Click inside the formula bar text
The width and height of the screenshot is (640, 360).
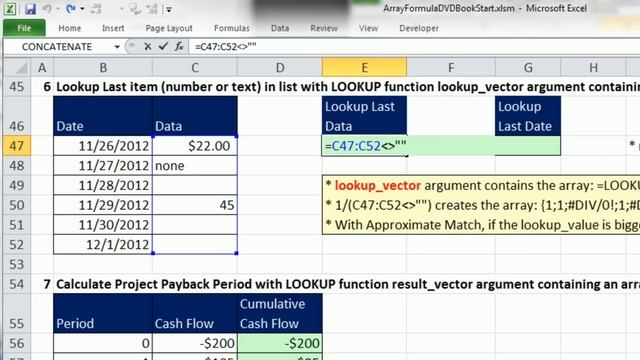(x=225, y=47)
